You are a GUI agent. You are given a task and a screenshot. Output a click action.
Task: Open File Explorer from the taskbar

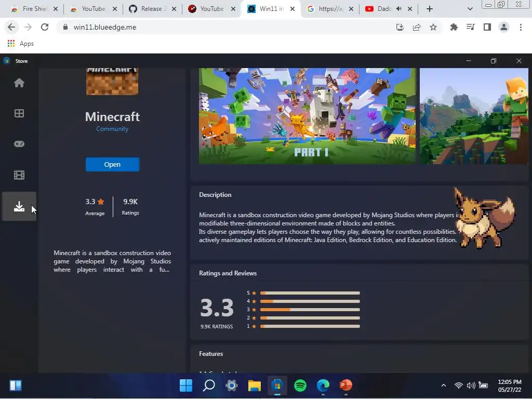[255, 385]
